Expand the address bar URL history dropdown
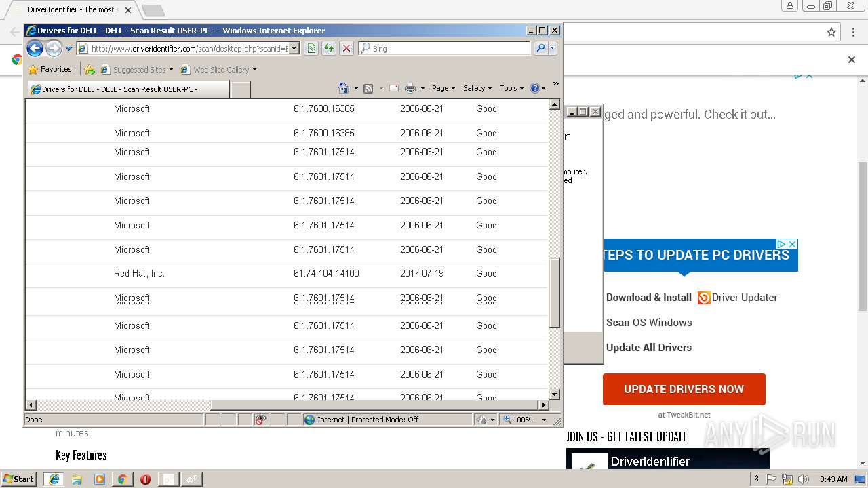868x488 pixels. (x=294, y=49)
